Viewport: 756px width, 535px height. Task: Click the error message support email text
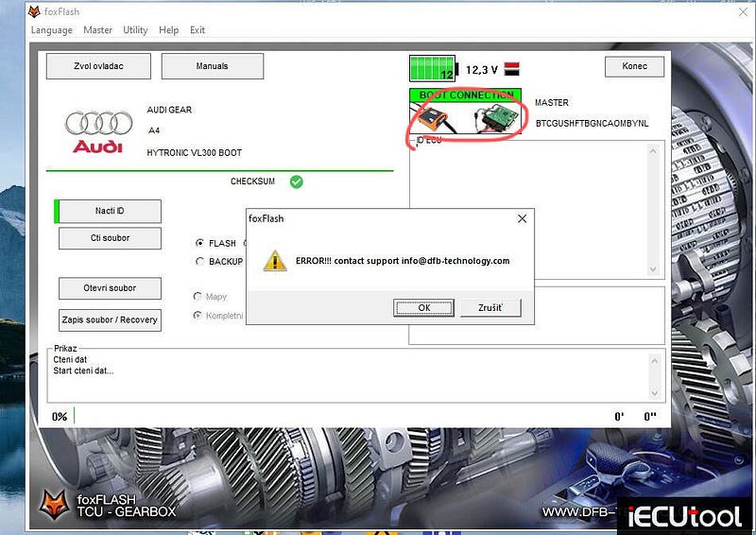455,261
